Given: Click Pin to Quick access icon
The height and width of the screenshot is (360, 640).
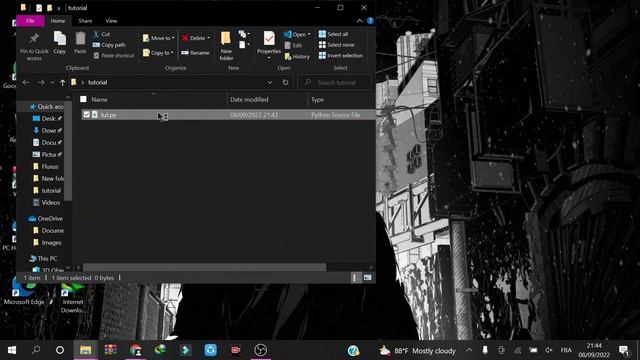Looking at the screenshot, I should click(34, 39).
